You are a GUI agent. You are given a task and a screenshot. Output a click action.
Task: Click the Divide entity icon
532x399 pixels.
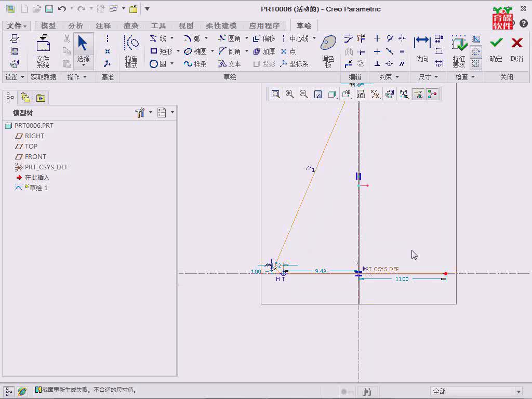click(x=349, y=64)
